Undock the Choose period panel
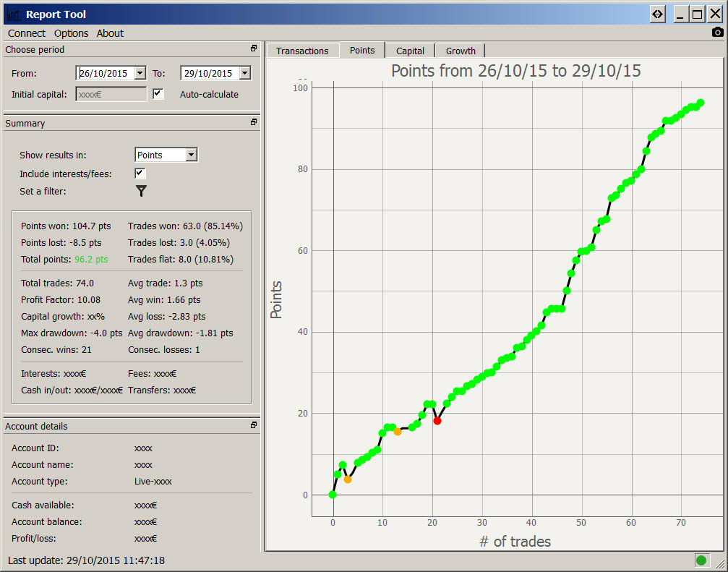The width and height of the screenshot is (728, 572). click(254, 49)
